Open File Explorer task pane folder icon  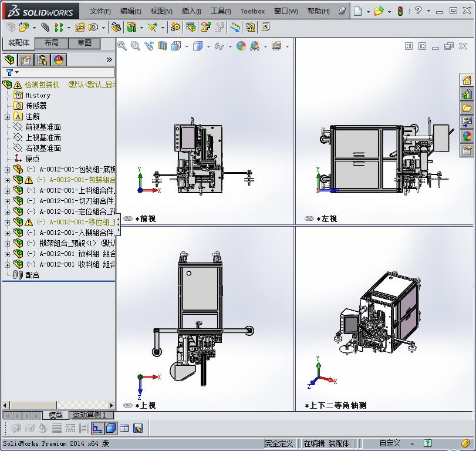click(x=467, y=108)
